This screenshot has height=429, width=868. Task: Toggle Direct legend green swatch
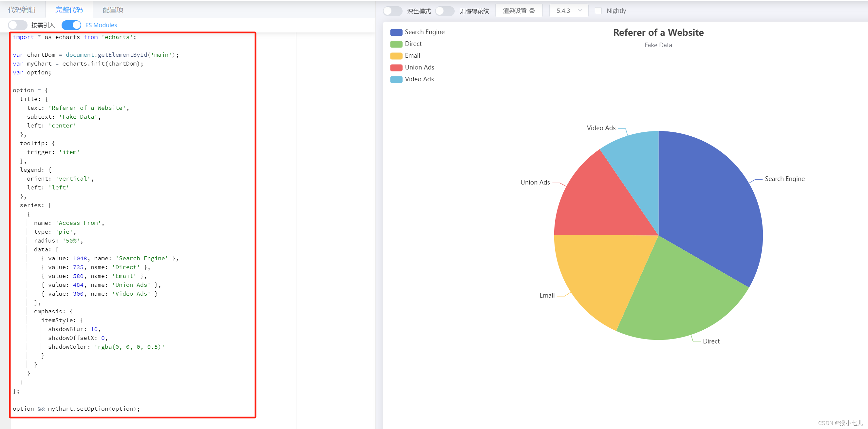[x=396, y=44]
